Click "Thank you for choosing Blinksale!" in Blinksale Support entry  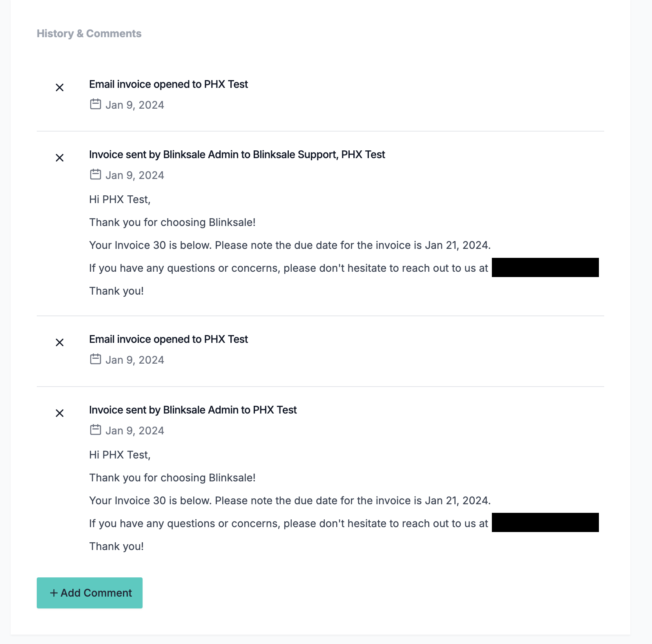tap(172, 222)
